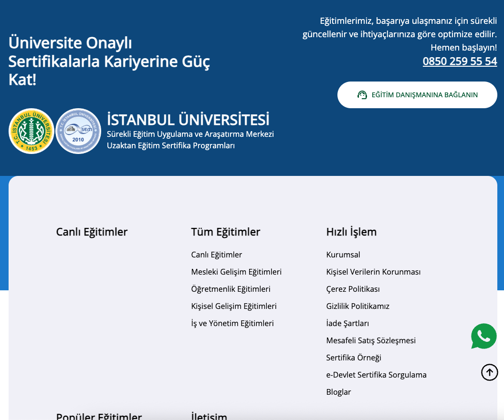The height and width of the screenshot is (420, 504).
Task: View Mesafeli Satış Sözleşmesi
Action: coord(371,340)
